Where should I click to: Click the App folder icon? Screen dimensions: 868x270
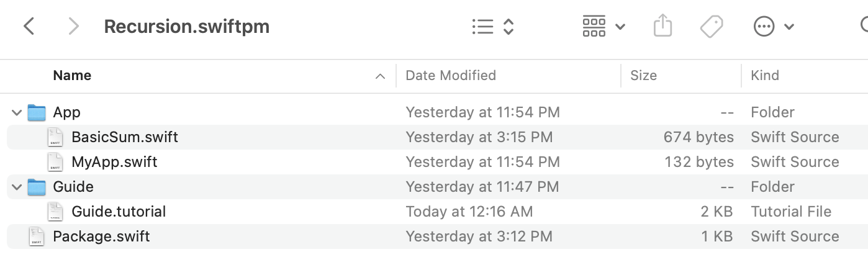[37, 112]
